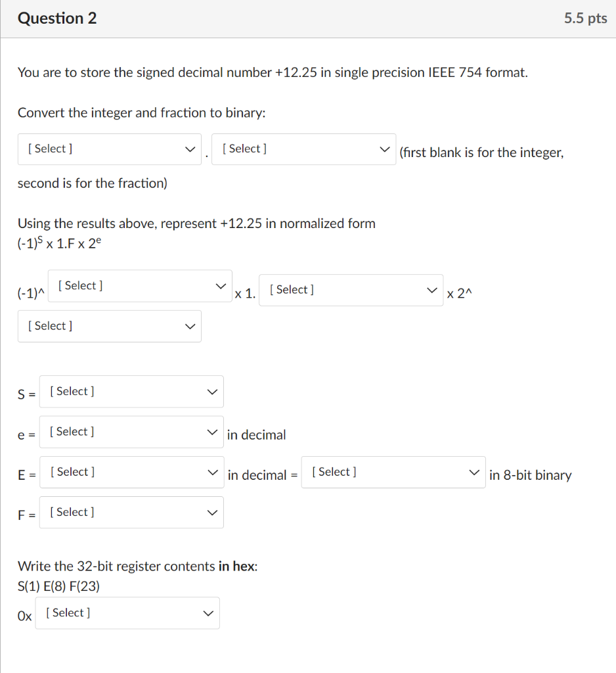Open the 0x hex register dropdown
The width and height of the screenshot is (616, 673).
[x=127, y=613]
